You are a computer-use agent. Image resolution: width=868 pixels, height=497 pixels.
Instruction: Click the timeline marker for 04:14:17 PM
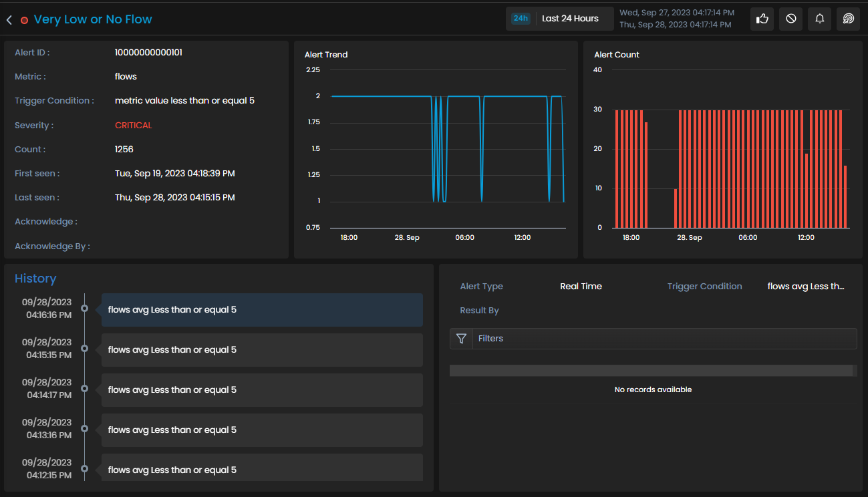(84, 389)
